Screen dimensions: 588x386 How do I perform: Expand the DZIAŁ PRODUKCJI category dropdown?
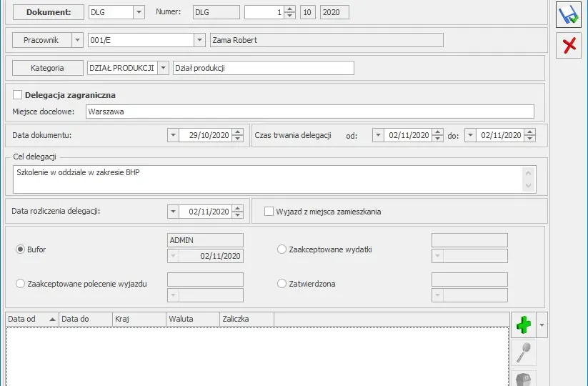(163, 68)
